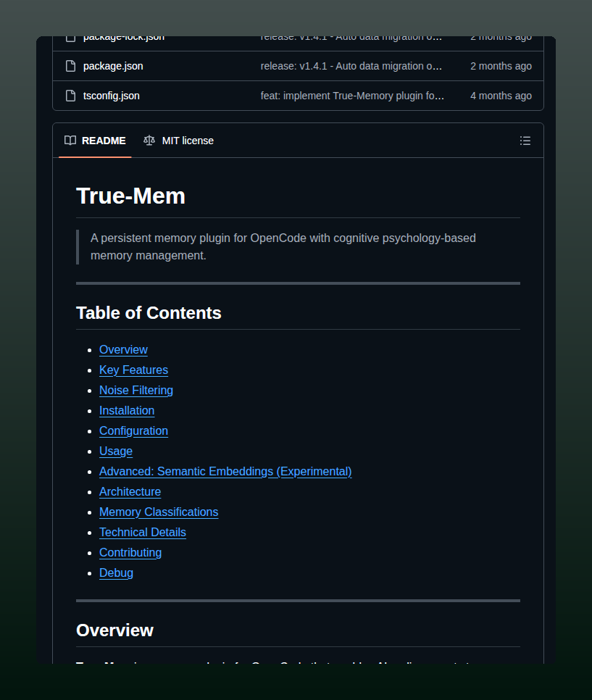This screenshot has height=700, width=592.
Task: Jump to Memory Classifications section
Action: click(x=159, y=512)
